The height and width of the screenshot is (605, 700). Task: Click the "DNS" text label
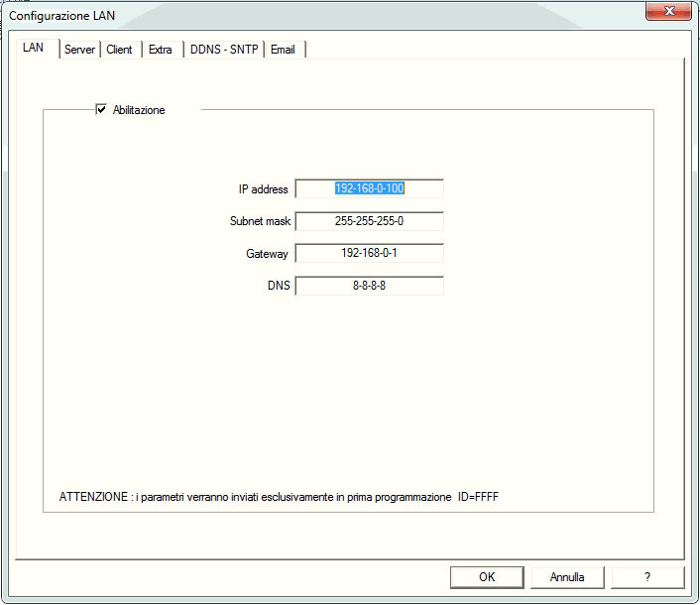pos(279,287)
